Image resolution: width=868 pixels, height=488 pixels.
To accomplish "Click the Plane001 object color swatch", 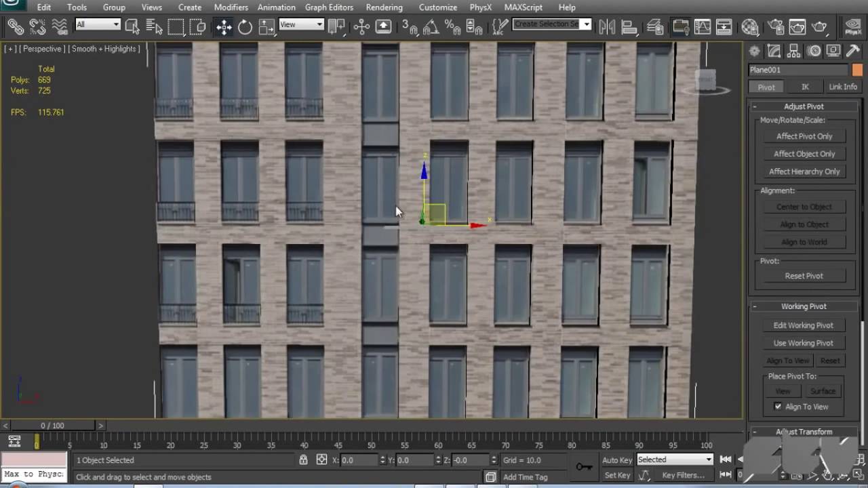I will [x=857, y=70].
